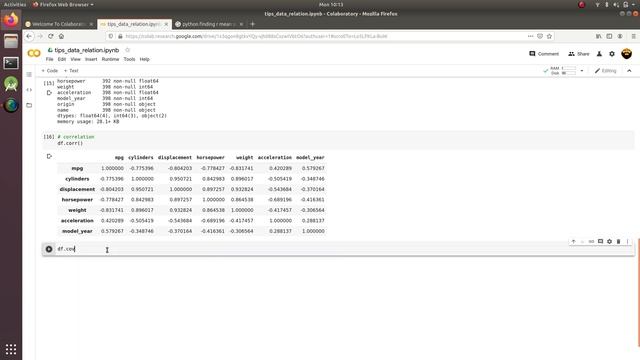Show site information padlock
This screenshot has width=640, height=360.
point(120,36)
